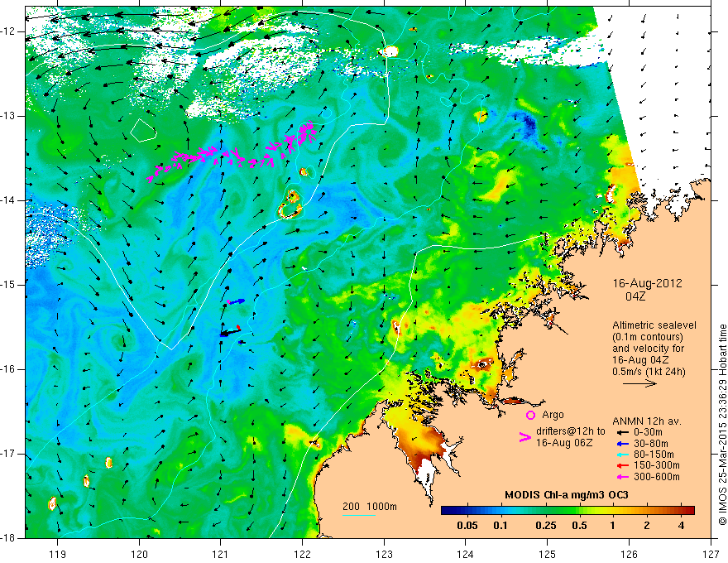
Task: Click the '04Z' time label
Action: tap(635, 296)
